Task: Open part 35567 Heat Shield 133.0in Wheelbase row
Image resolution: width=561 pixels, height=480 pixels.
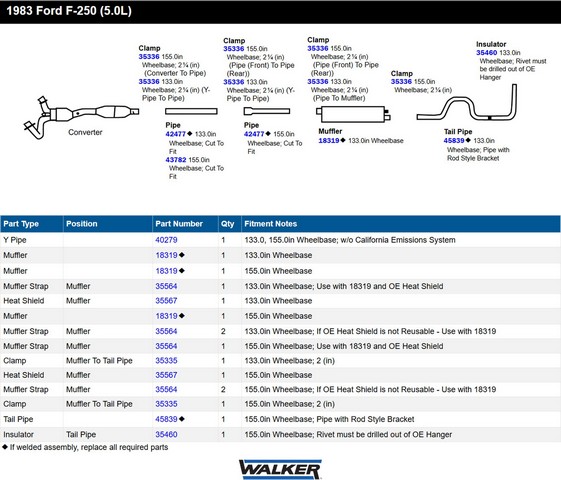Action: 166,301
